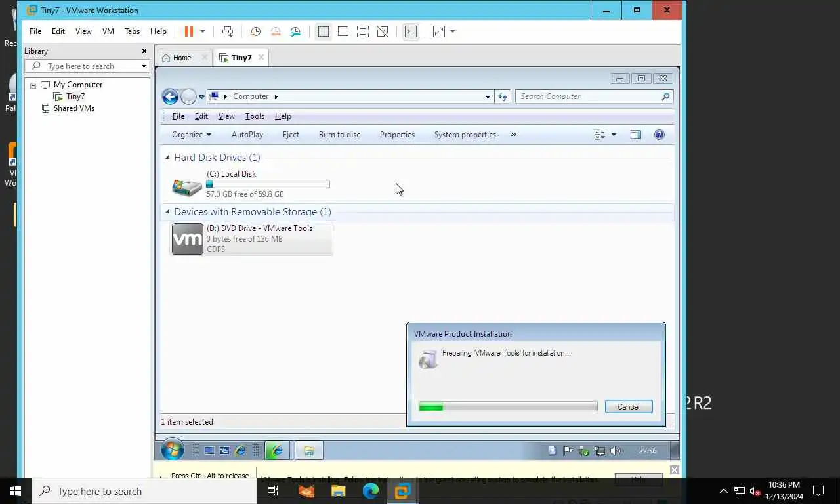840x504 pixels.
Task: Open the VM menu
Action: pos(108,31)
